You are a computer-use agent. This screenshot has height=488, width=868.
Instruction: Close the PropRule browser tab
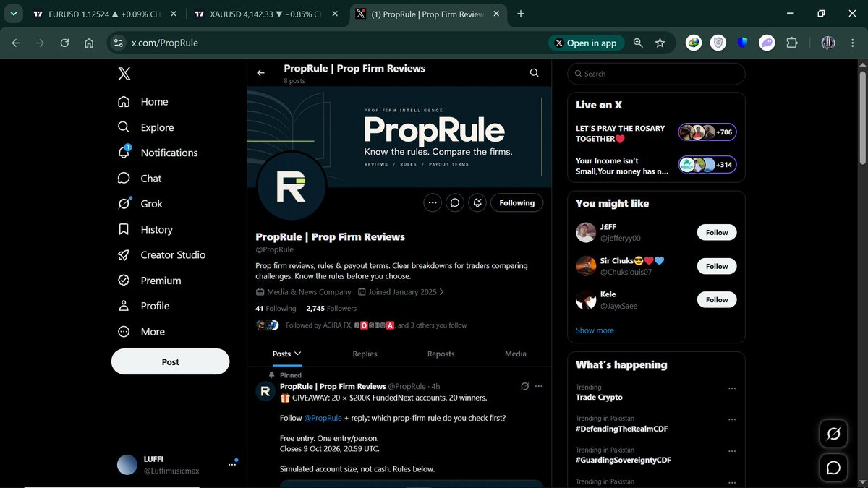pyautogui.click(x=495, y=14)
